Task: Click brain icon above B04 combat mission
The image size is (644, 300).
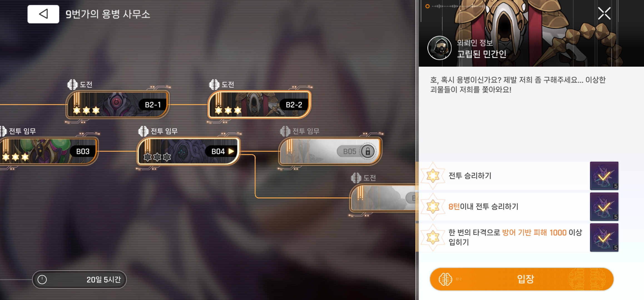Action: (x=143, y=131)
